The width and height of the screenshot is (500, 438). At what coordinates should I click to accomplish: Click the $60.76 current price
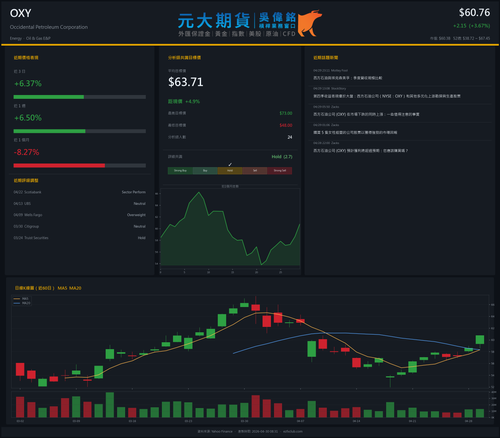tap(474, 13)
